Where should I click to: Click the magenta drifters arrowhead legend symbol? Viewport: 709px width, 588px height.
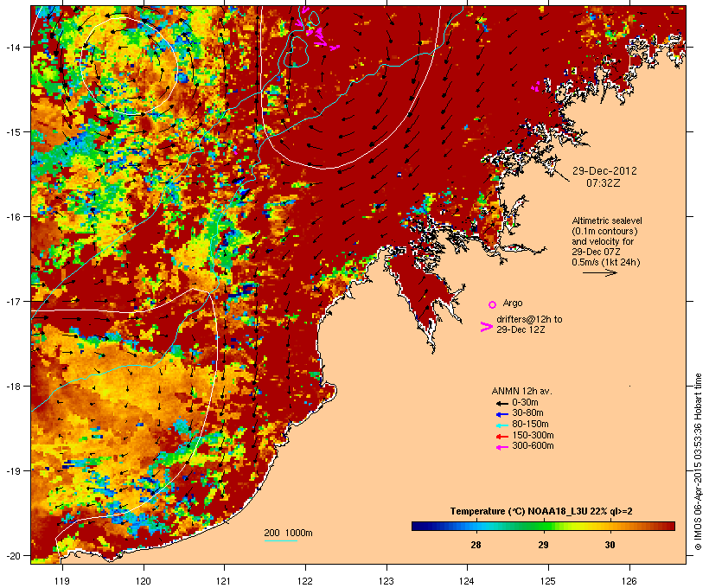486,327
